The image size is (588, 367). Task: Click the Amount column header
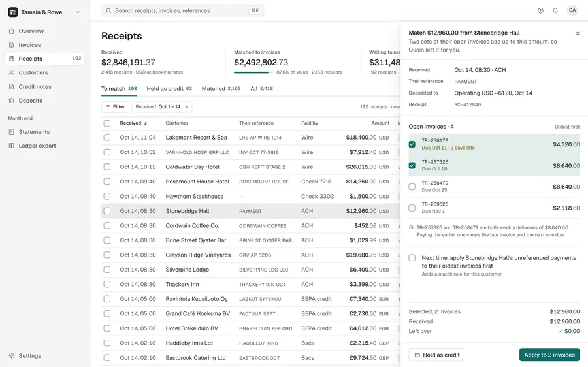(380, 123)
